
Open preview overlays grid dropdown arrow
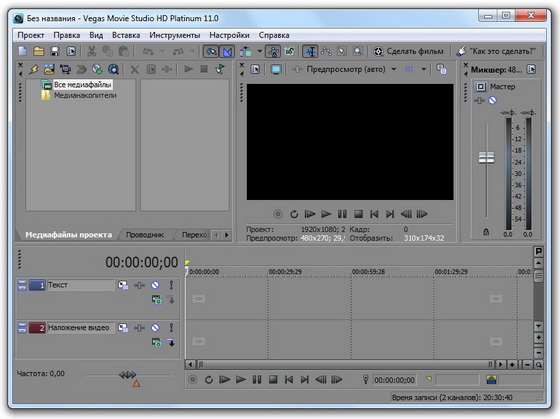(x=424, y=69)
